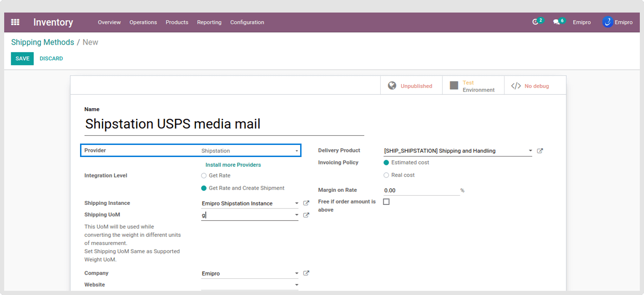Click the Margin on Rate input field
644x295 pixels.
pos(421,190)
